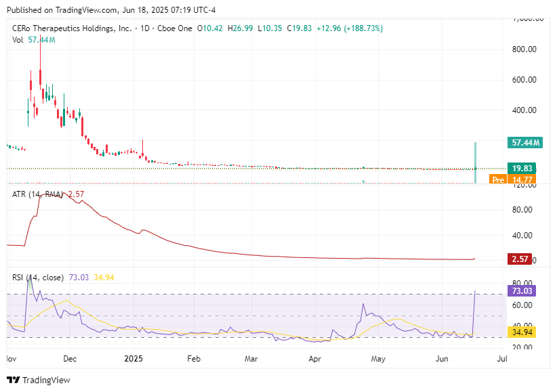
Task: Click the small teal volume bar in late April
Action: [x=363, y=181]
